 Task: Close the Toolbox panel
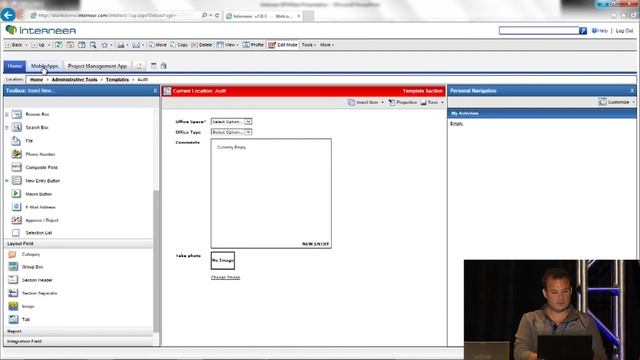coord(155,91)
